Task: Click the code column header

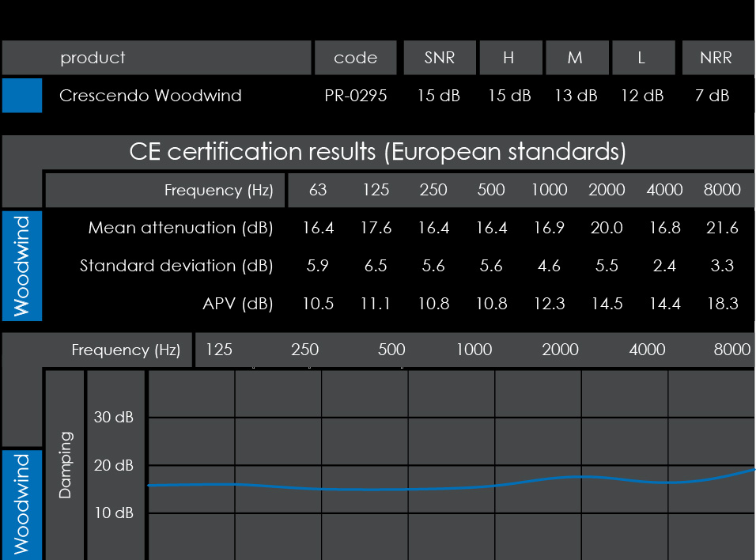Action: (x=356, y=58)
